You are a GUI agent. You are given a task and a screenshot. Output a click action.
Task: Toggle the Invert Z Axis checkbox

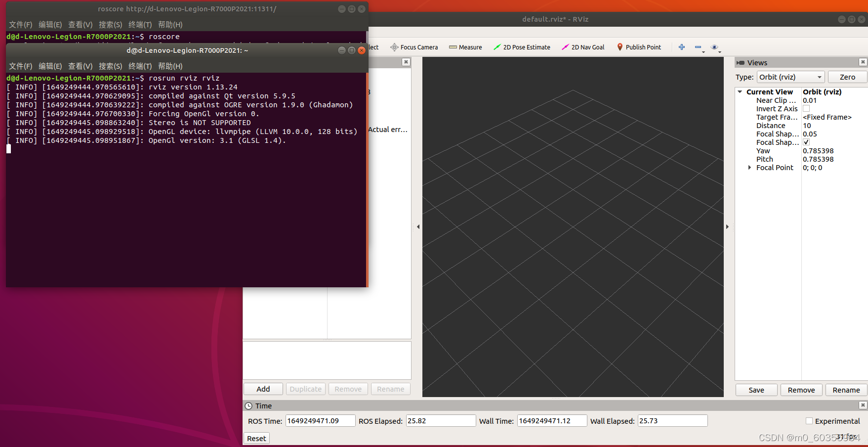tap(806, 109)
